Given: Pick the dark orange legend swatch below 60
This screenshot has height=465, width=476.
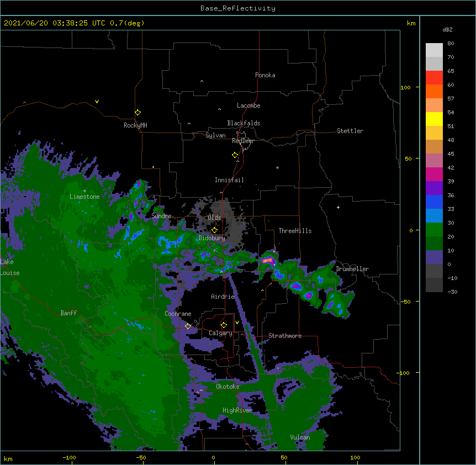Looking at the screenshot, I should point(434,91).
